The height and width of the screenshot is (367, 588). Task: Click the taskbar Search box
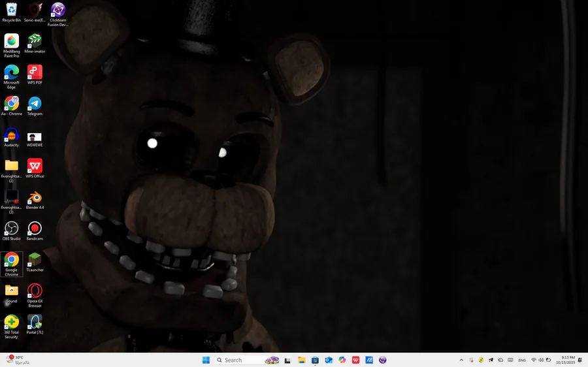(x=248, y=360)
